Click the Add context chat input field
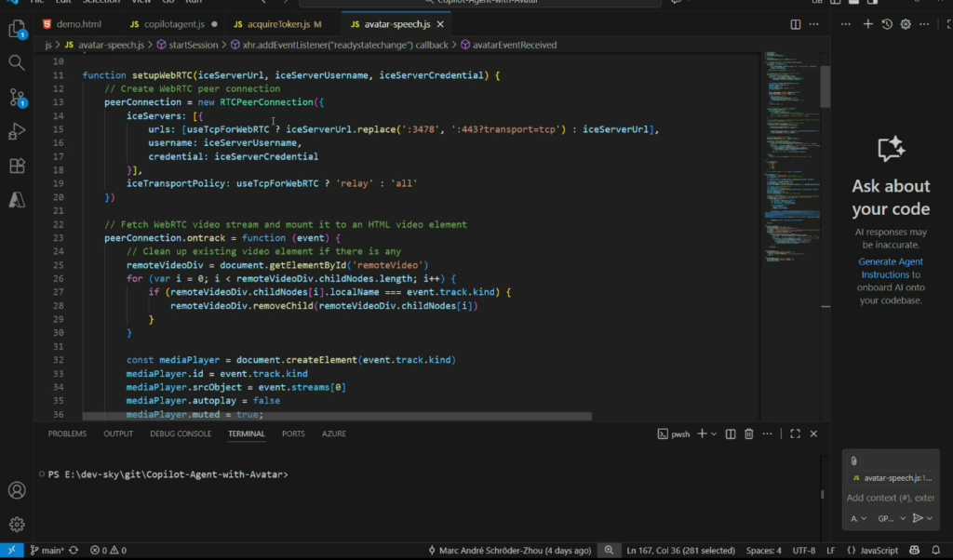 pos(890,498)
